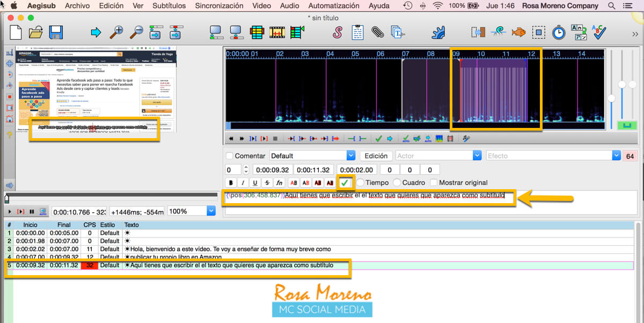Select subtitle row publicar tu propio libro
Screen dimensions: 644x323
coord(319,257)
